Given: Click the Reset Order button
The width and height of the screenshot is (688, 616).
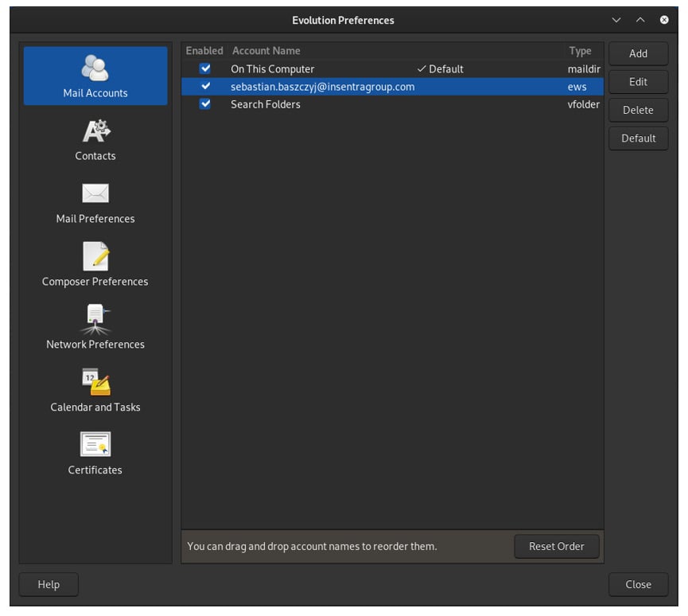Looking at the screenshot, I should click(x=557, y=546).
